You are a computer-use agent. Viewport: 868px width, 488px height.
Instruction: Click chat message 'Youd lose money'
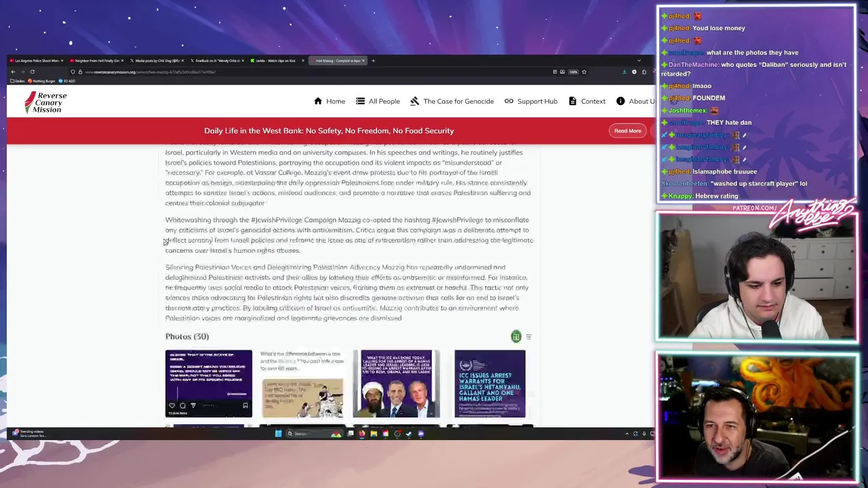[x=719, y=28]
